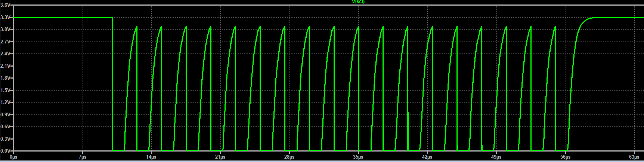Click the 1.5V vertical axis label
Screen dimensions: 644x162
[5, 90]
